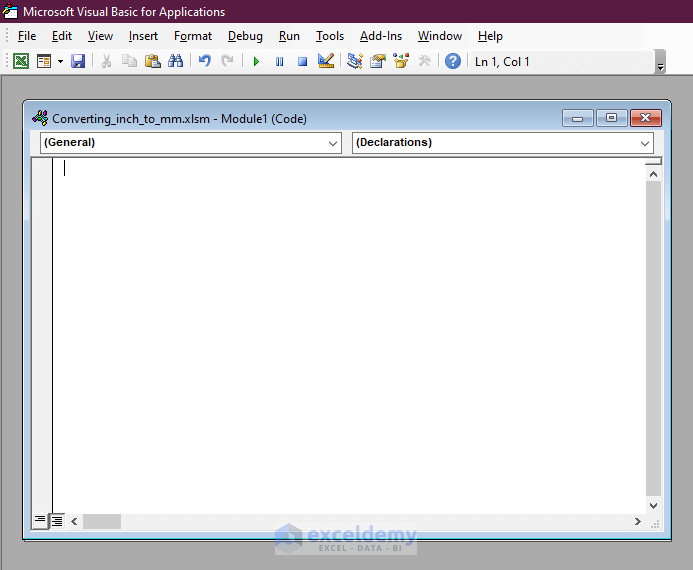The height and width of the screenshot is (570, 693).
Task: Open Find with the binoculars icon
Action: (175, 61)
